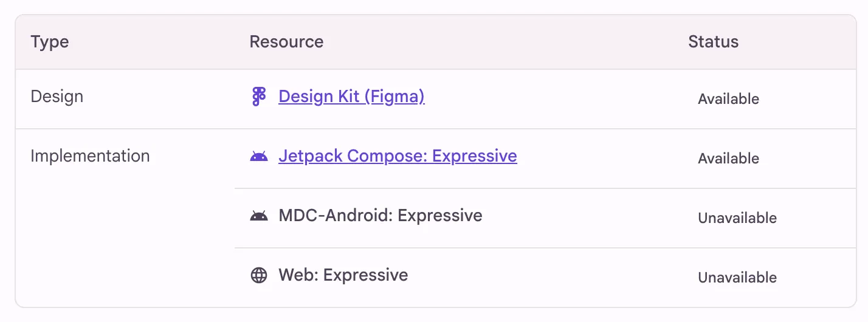Viewport: 868px width, 322px height.
Task: Click the globe icon beside Web: Expressive
Action: (259, 275)
